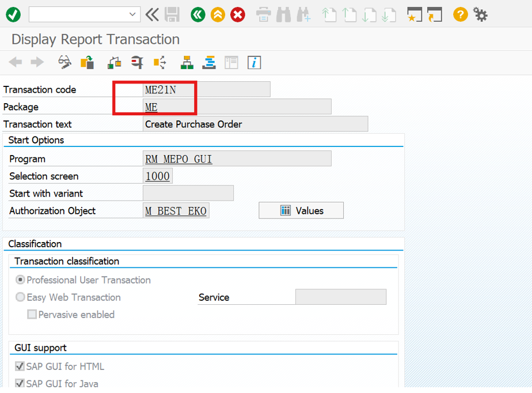Go to Previous Page icon

(349, 14)
